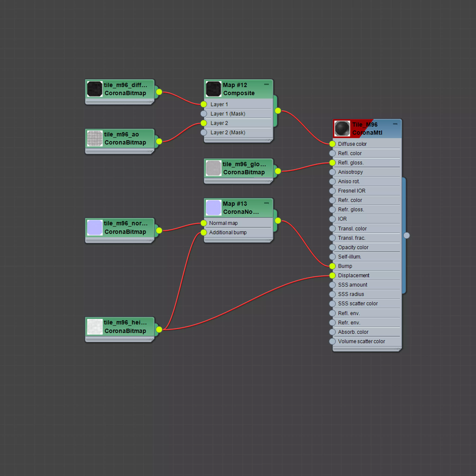The image size is (476, 476).
Task: Click the Tile_M96 material sphere preview
Action: pyautogui.click(x=342, y=128)
